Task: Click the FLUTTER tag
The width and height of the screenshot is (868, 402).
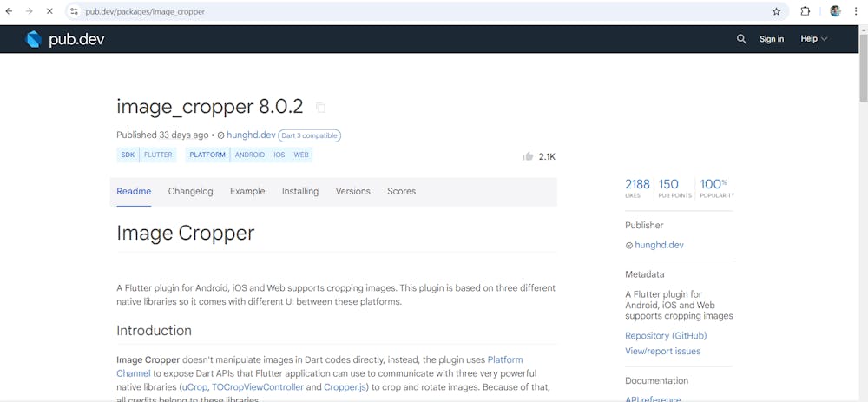Action: click(158, 155)
